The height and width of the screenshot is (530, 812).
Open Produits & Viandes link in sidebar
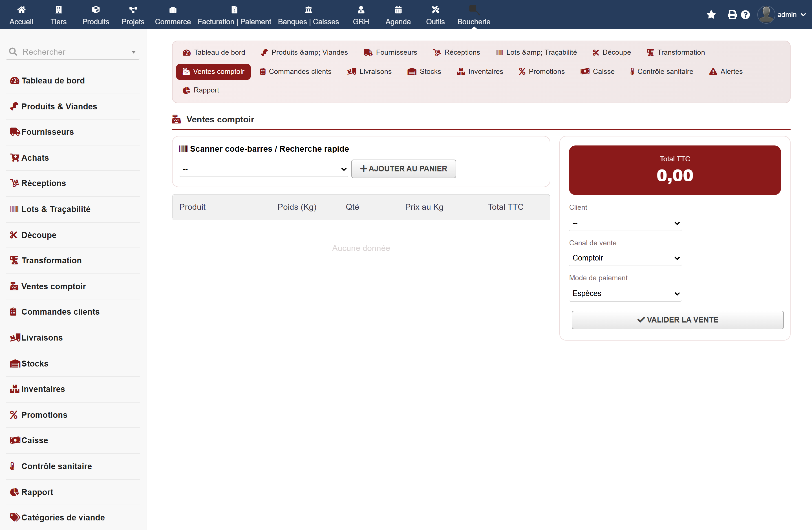[x=59, y=106]
